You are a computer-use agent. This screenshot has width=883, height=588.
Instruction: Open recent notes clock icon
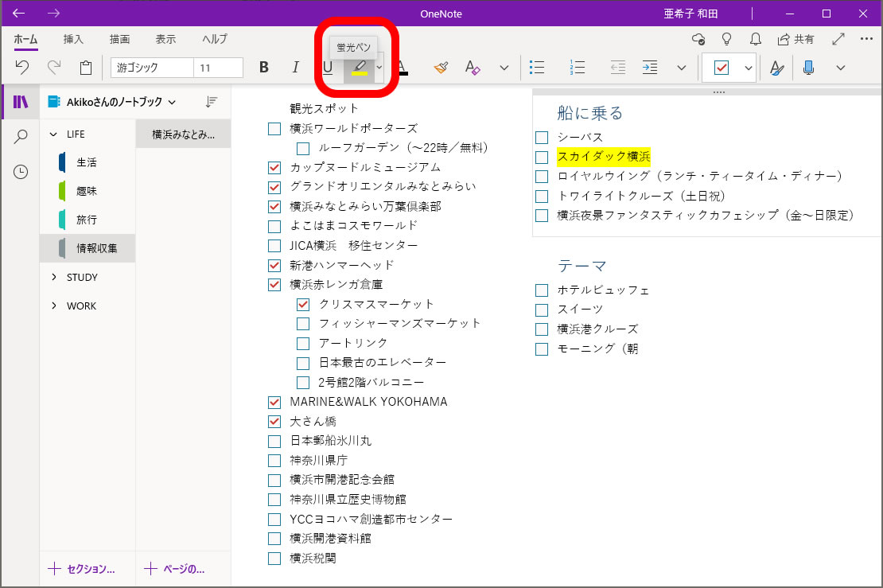[x=21, y=172]
